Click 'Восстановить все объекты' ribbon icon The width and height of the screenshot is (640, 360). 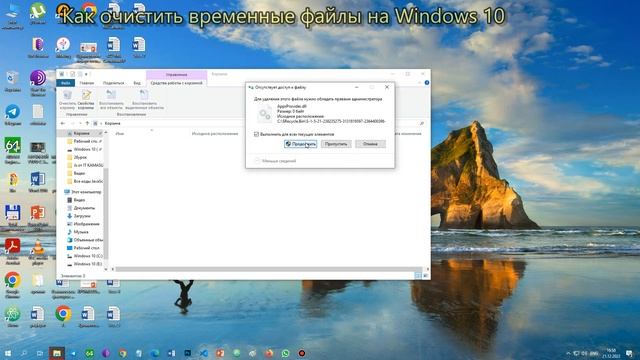(111, 100)
